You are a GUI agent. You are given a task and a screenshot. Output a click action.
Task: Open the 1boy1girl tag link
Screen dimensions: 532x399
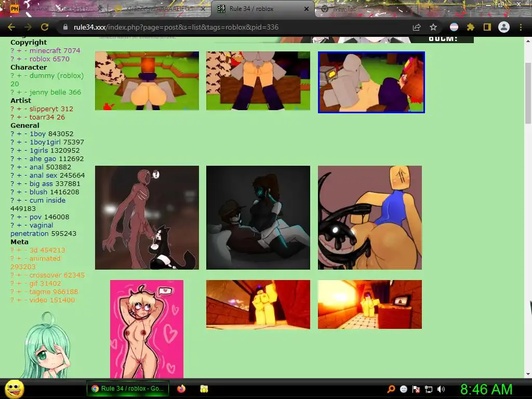click(45, 142)
